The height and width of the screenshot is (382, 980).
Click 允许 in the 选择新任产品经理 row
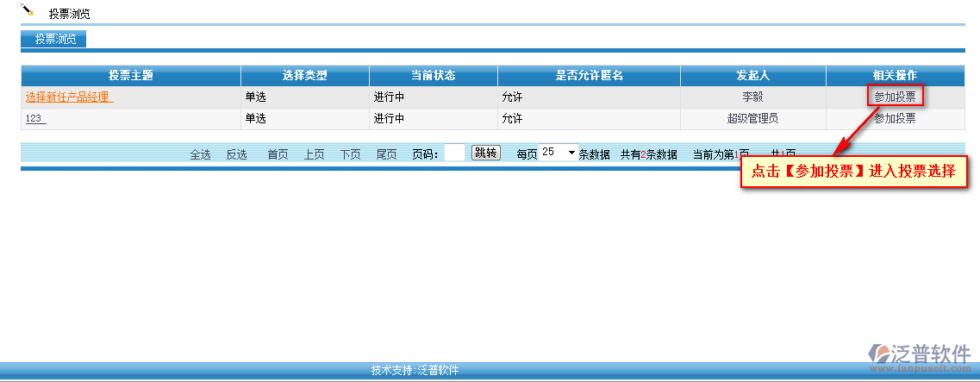point(512,97)
